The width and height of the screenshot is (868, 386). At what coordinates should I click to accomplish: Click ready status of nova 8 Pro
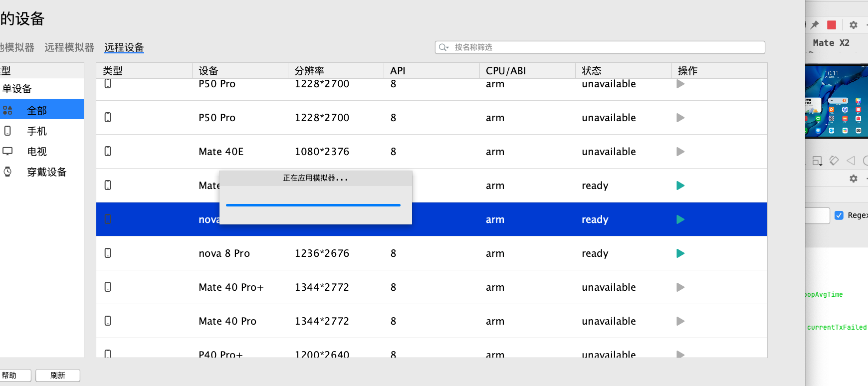(x=595, y=253)
